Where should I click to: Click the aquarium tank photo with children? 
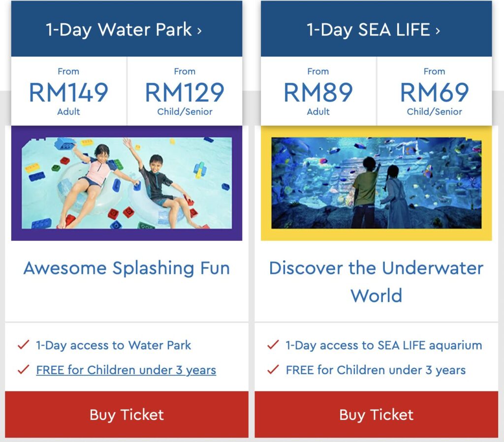pyautogui.click(x=377, y=183)
